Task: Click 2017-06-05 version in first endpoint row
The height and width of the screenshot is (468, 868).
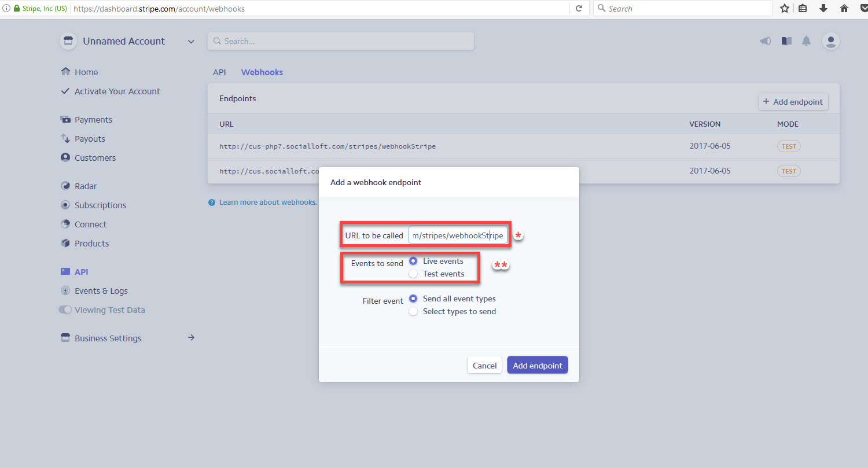Action: coord(710,146)
